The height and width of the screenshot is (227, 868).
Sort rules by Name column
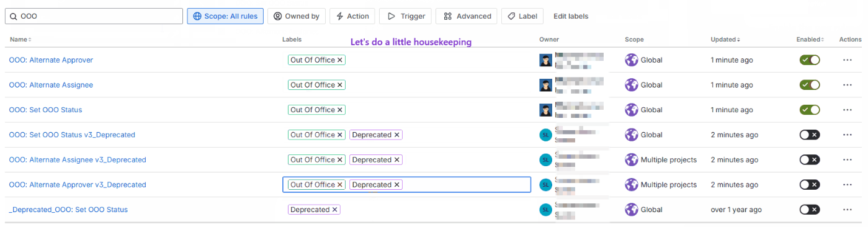[20, 39]
